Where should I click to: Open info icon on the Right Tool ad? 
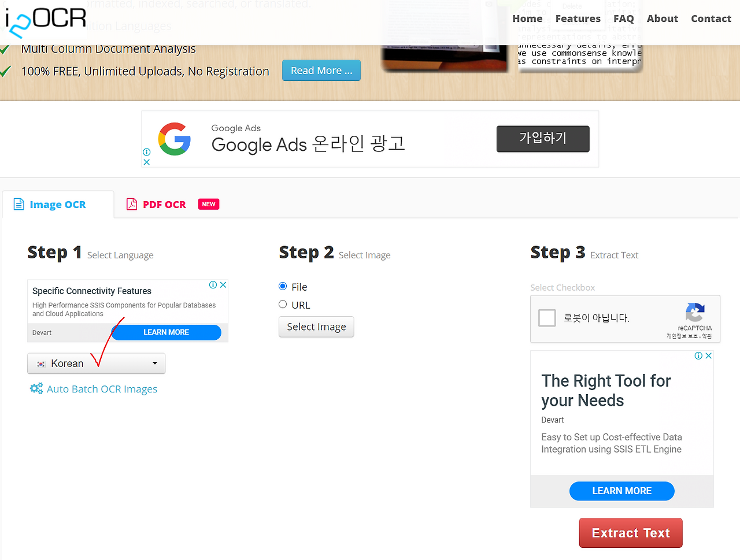point(698,356)
